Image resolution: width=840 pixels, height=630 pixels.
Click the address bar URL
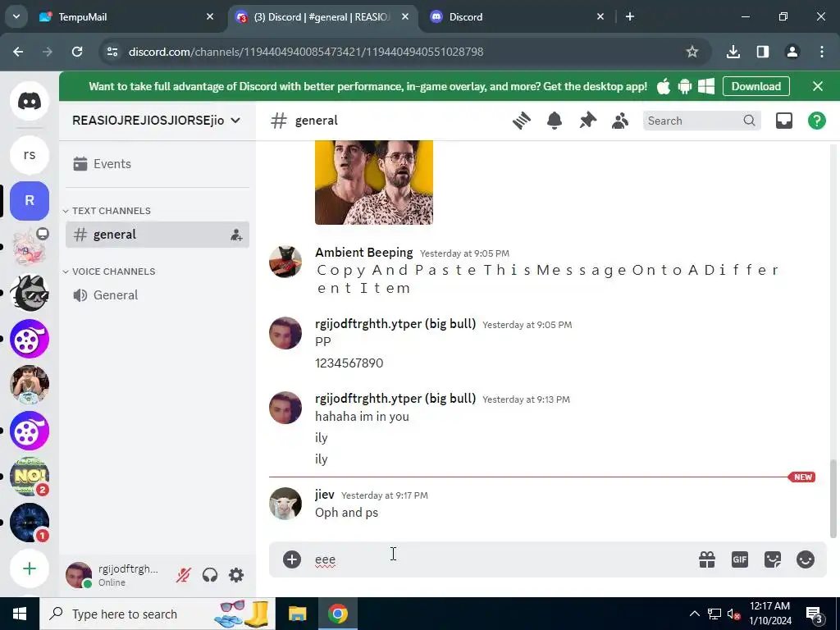[306, 52]
